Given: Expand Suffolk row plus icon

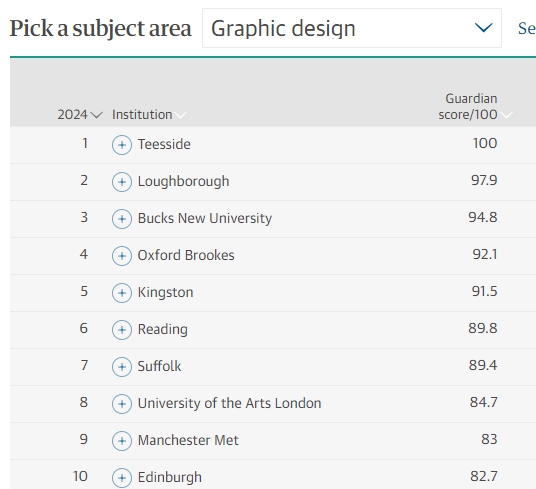Looking at the screenshot, I should [x=122, y=367].
